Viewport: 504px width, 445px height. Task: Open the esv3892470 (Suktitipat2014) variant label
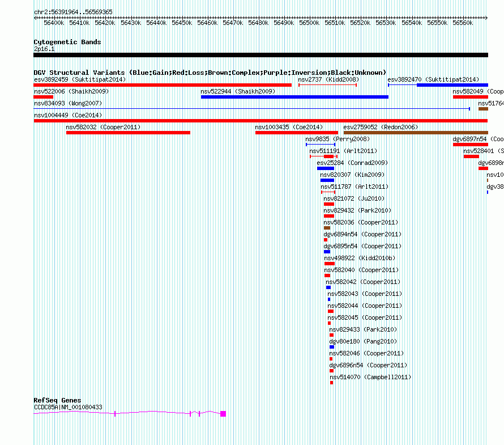[433, 79]
